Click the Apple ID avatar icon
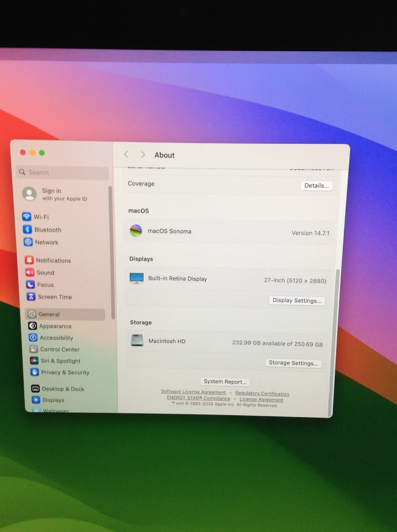 pyautogui.click(x=29, y=194)
